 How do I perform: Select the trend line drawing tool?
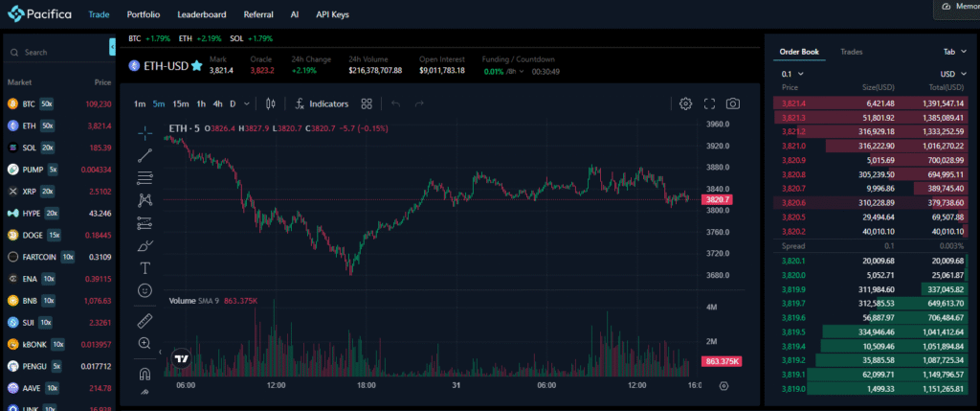pos(145,155)
